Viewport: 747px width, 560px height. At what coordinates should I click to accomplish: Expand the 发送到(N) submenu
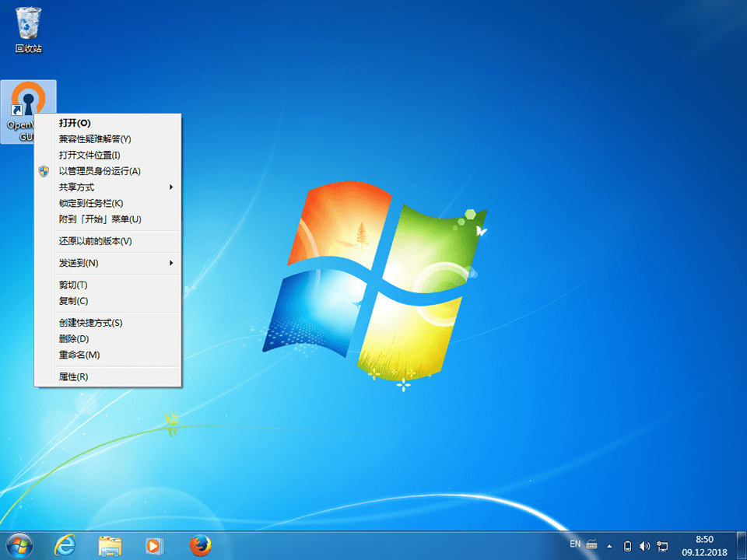click(108, 263)
